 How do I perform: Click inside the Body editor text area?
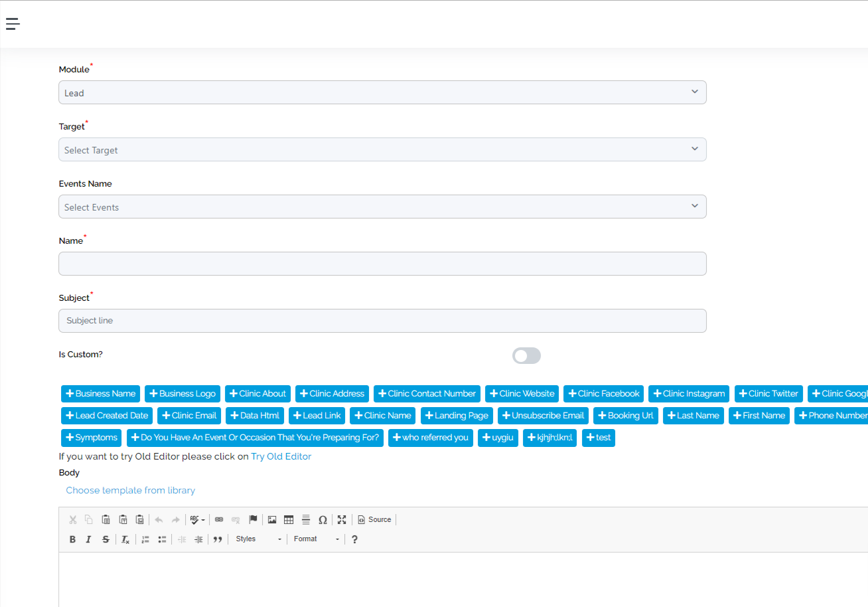pos(463,579)
